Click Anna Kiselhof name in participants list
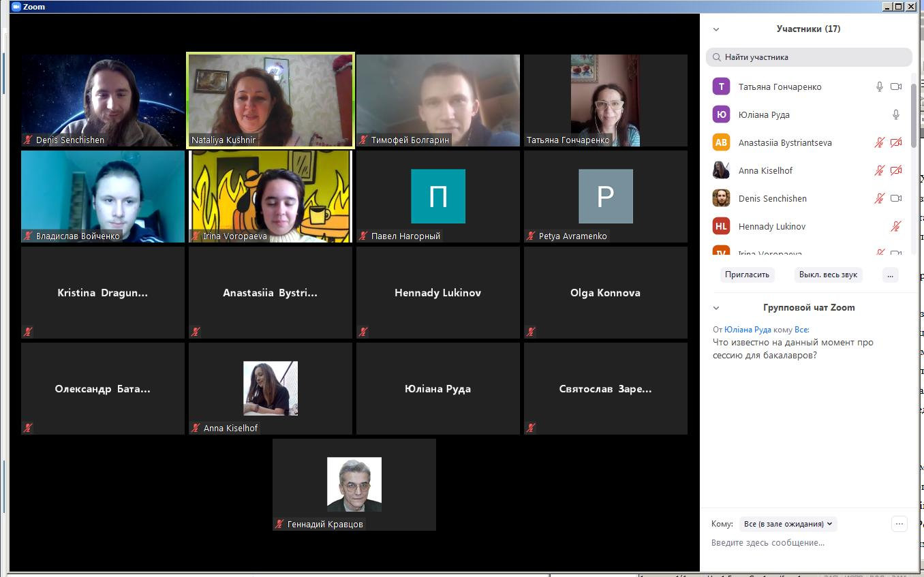This screenshot has width=924, height=577. [765, 170]
